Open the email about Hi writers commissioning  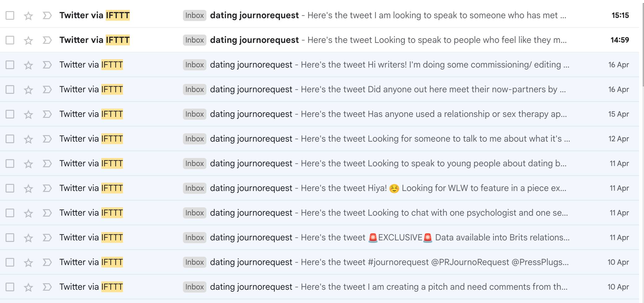[320, 65]
